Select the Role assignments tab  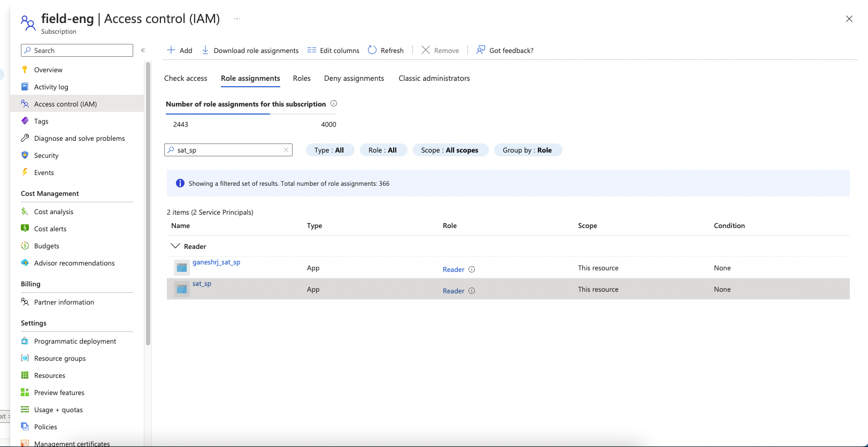click(250, 78)
